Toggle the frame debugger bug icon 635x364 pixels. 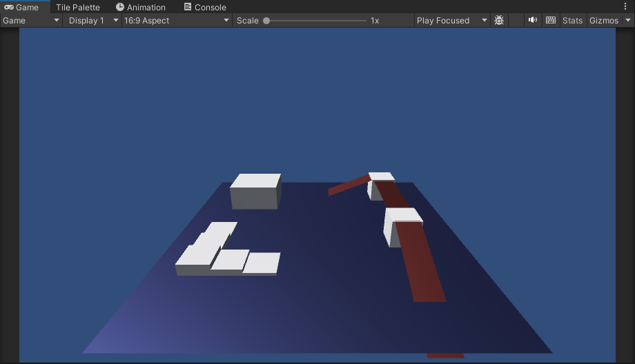tap(499, 20)
